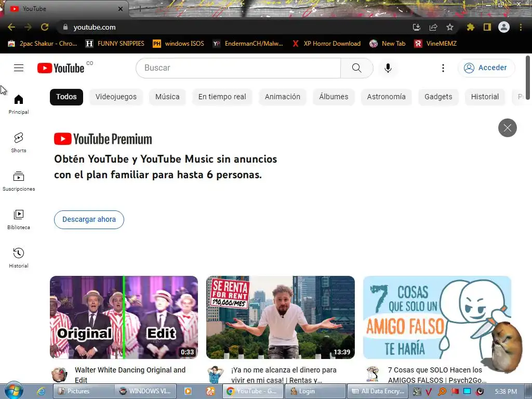Select the Historial filter chip
Image resolution: width=532 pixels, height=399 pixels.
coord(485,97)
